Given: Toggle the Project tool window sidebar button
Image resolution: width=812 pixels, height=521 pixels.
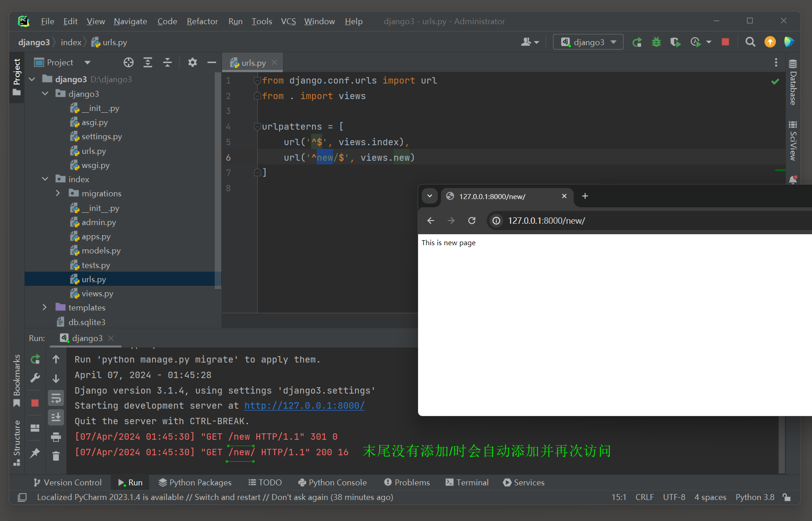Looking at the screenshot, I should tap(17, 77).
